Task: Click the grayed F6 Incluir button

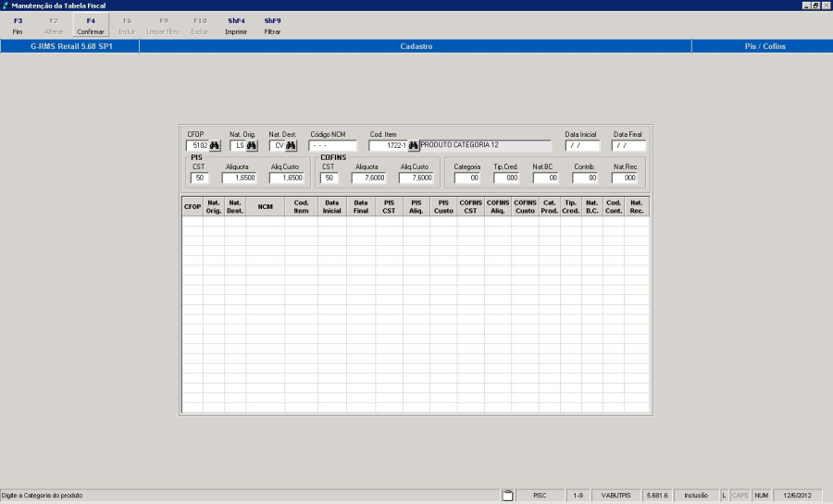Action: (x=127, y=26)
